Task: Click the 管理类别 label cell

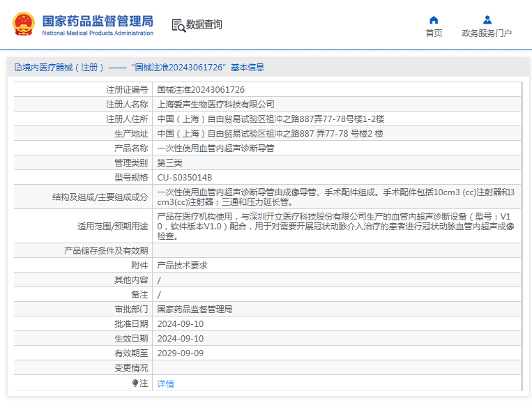Action: (83, 162)
